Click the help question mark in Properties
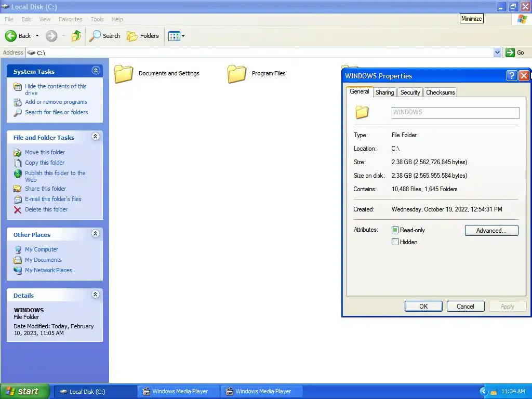The height and width of the screenshot is (399, 532). click(x=512, y=76)
